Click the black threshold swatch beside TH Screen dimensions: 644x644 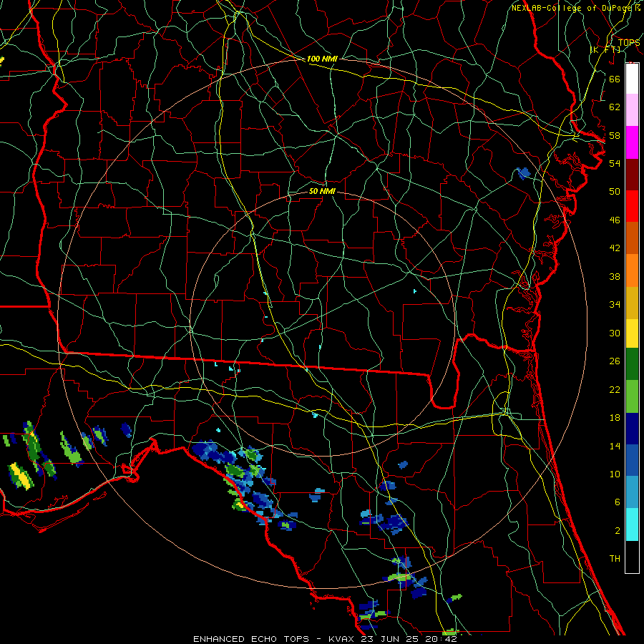[632, 557]
